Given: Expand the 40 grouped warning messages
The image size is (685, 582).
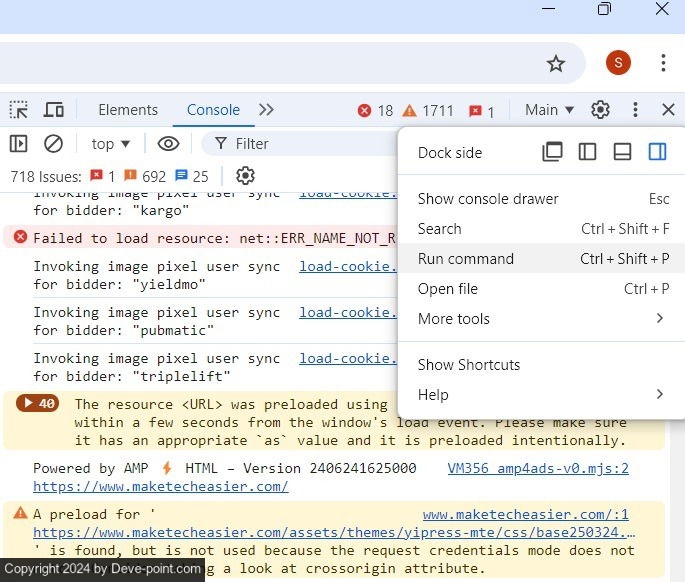Looking at the screenshot, I should 37,404.
